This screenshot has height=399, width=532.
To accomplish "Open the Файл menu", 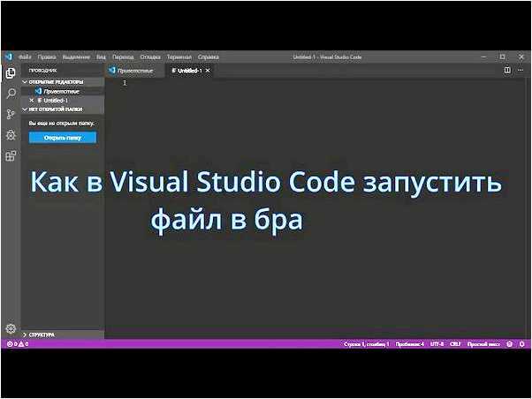I will (x=25, y=57).
